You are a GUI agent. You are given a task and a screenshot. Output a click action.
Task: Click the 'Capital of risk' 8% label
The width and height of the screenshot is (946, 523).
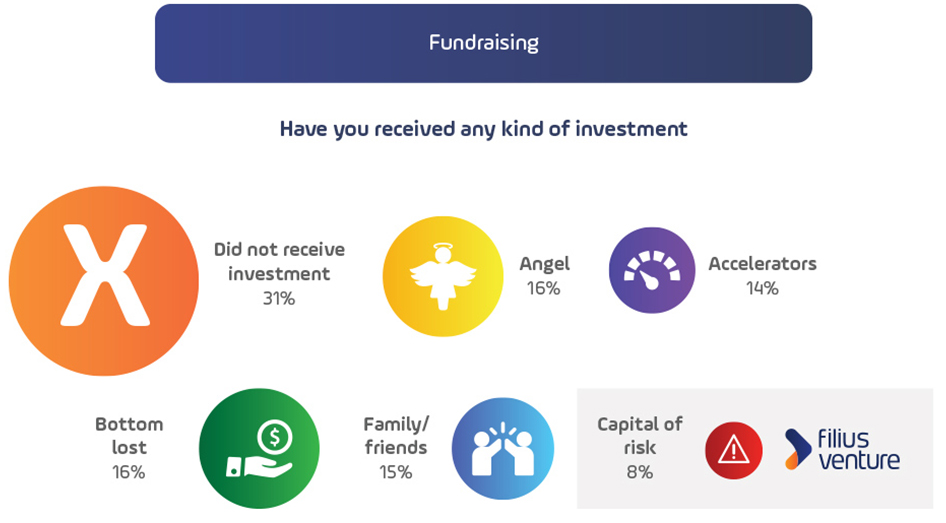(x=640, y=448)
